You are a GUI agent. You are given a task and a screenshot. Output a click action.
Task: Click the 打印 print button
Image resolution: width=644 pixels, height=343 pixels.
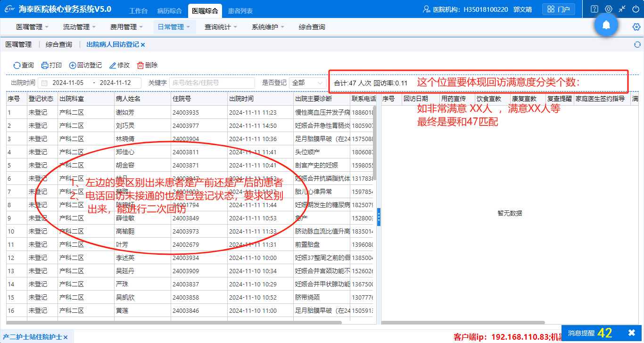51,65
